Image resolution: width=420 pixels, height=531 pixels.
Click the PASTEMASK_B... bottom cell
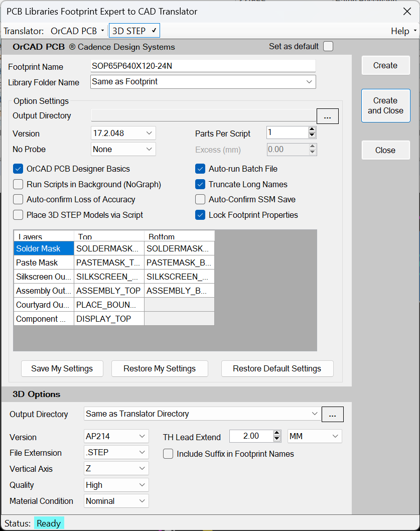[179, 262]
